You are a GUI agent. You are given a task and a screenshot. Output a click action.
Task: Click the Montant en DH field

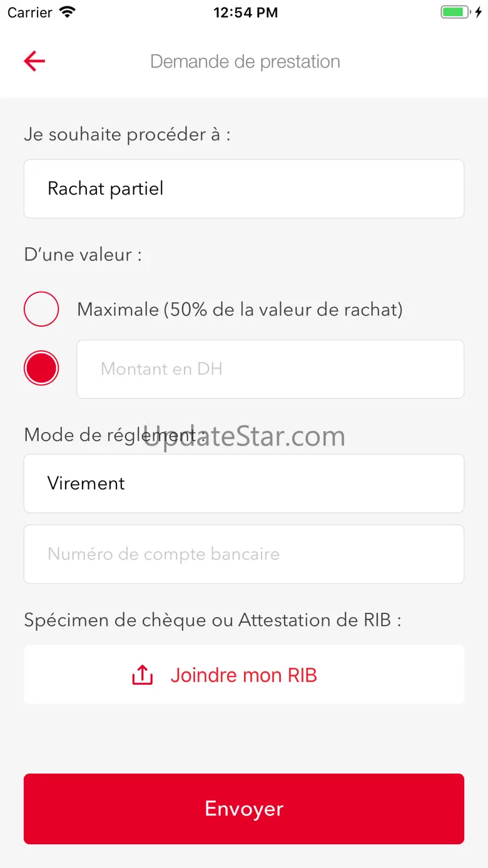tap(270, 369)
